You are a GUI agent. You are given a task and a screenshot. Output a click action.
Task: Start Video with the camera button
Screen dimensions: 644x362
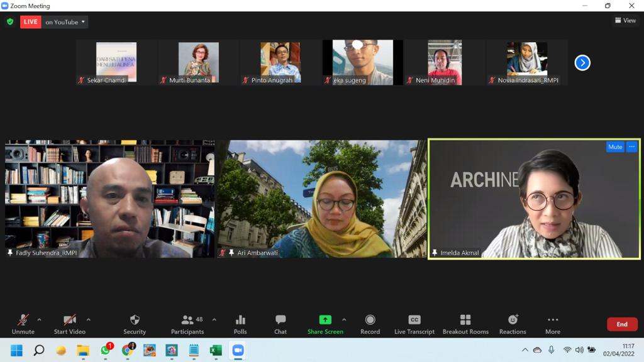tap(69, 320)
